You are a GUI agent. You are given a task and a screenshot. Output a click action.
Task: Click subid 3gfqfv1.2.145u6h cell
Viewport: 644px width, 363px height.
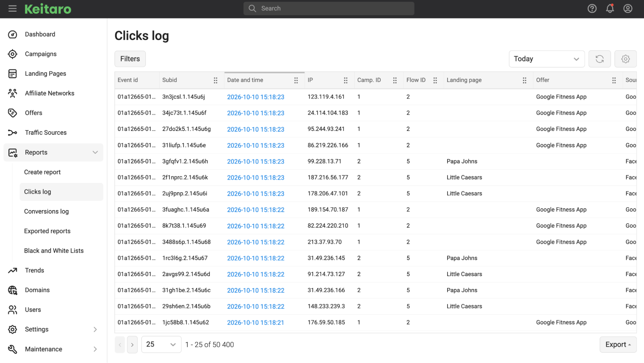coord(185,162)
